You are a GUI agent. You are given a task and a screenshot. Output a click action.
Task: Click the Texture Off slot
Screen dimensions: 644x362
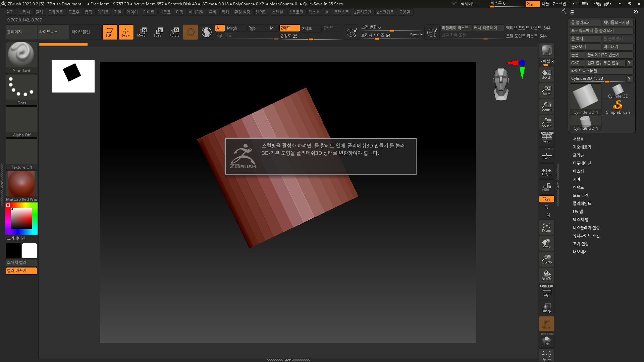tap(21, 154)
